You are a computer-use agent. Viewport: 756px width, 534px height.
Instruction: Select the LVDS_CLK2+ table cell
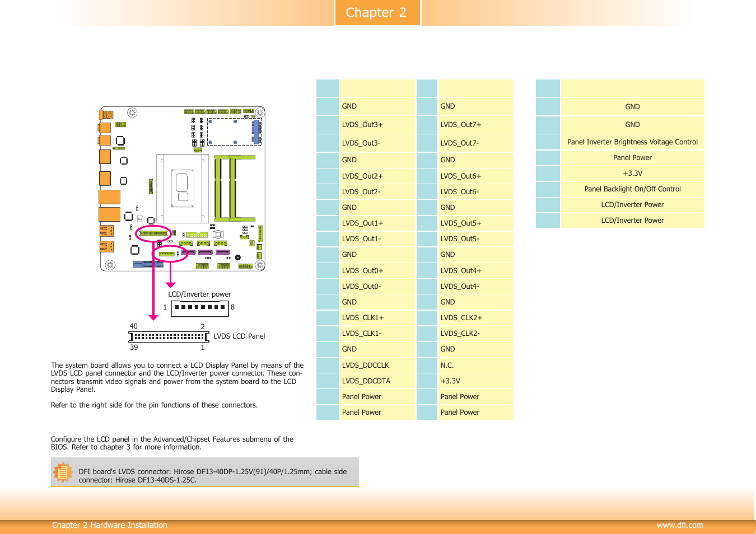pyautogui.click(x=476, y=318)
